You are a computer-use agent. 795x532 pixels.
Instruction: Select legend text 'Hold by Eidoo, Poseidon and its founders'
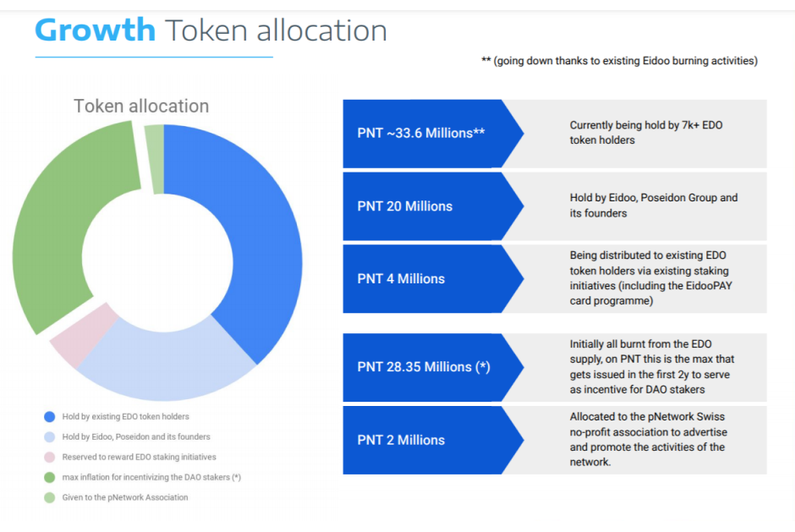point(136,437)
